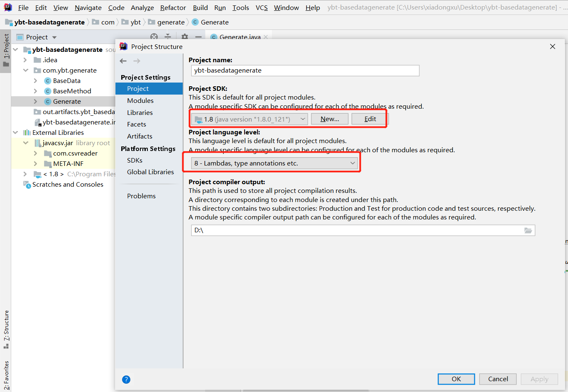Click the IntelliJ IDEA logo in the menu bar

(x=7, y=7)
